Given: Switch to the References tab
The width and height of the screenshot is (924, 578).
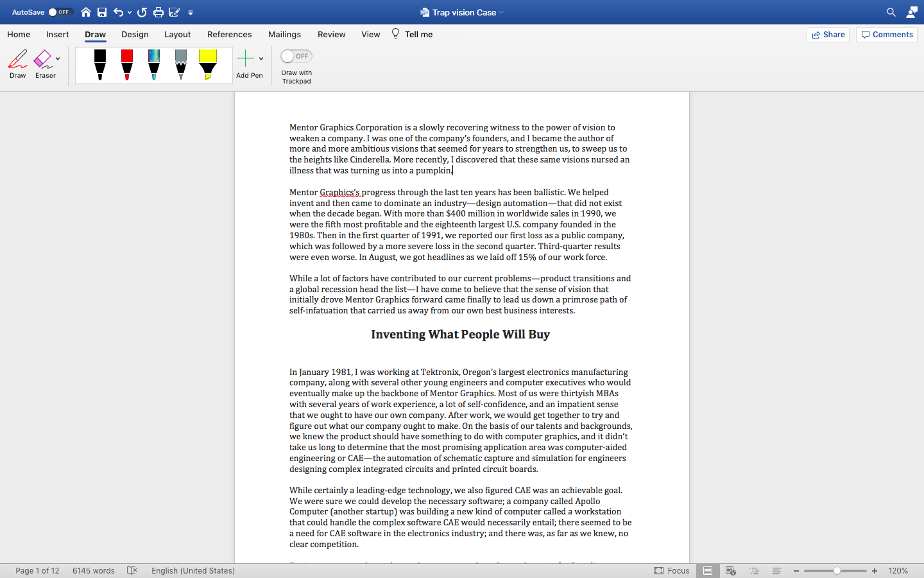Looking at the screenshot, I should (229, 34).
